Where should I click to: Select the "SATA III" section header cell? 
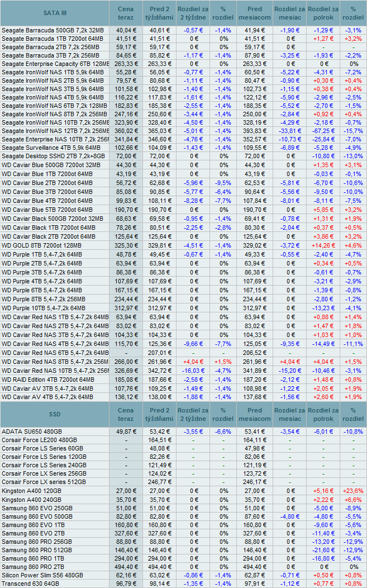[x=55, y=13]
